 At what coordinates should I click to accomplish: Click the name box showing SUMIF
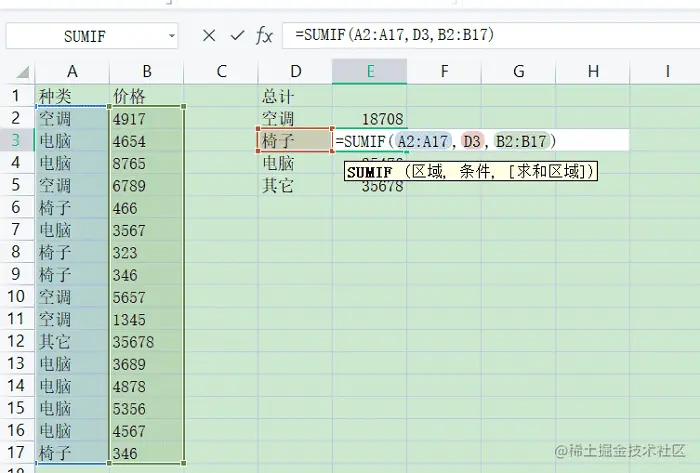tap(85, 36)
